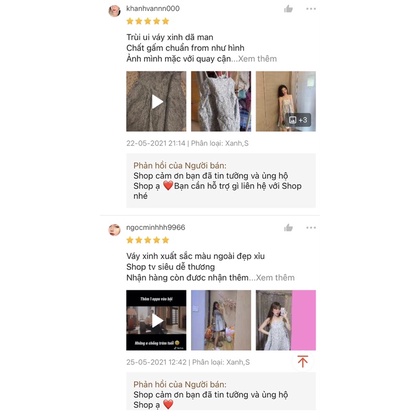Expand second review text with Xem thêm
Screen dimensions: 420x420
(x=275, y=278)
